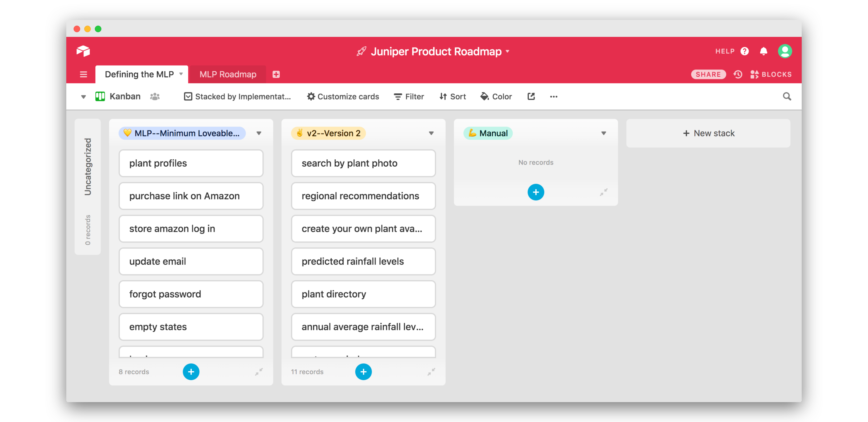Open the plant directory card
Image resolution: width=868 pixels, height=422 pixels.
(x=363, y=294)
